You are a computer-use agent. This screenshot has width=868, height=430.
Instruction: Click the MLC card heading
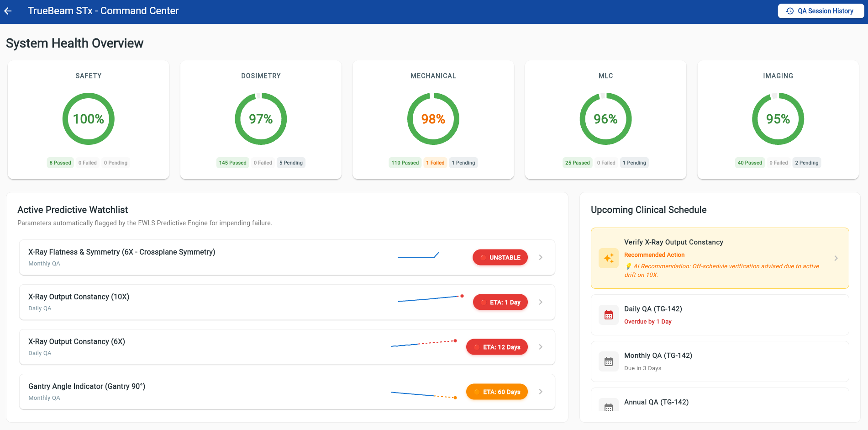[605, 76]
